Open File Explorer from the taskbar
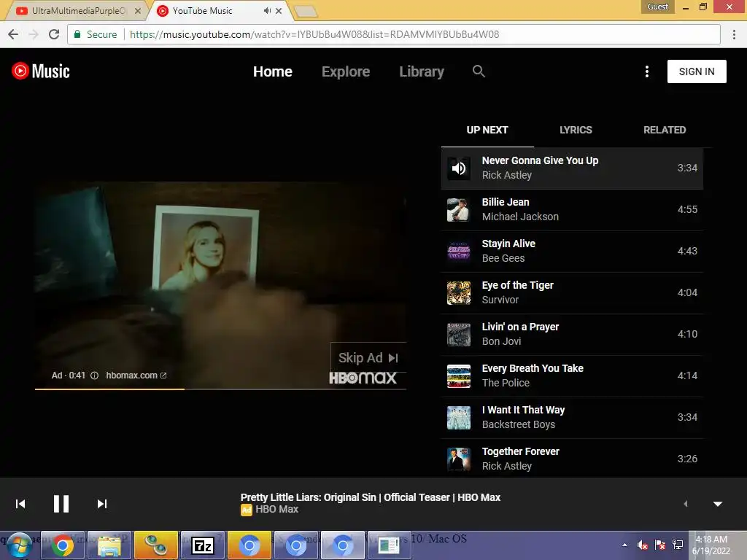Image resolution: width=747 pixels, height=560 pixels. (109, 545)
